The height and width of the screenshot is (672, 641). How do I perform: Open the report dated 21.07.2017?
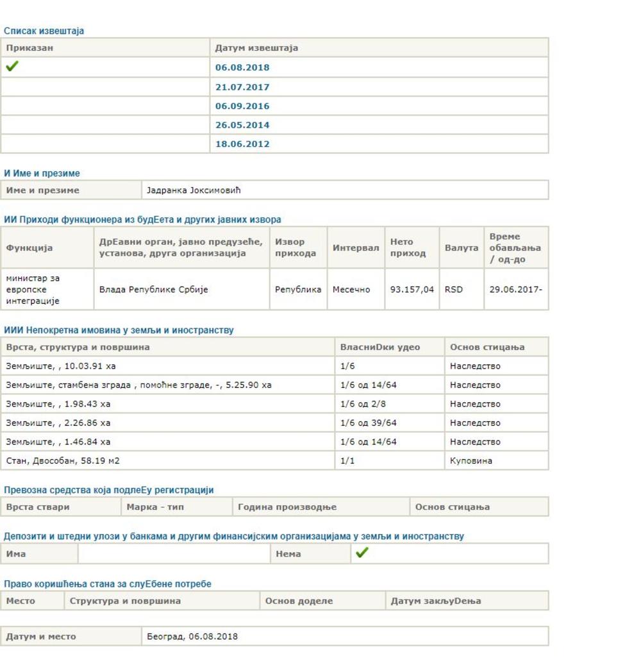pyautogui.click(x=242, y=87)
